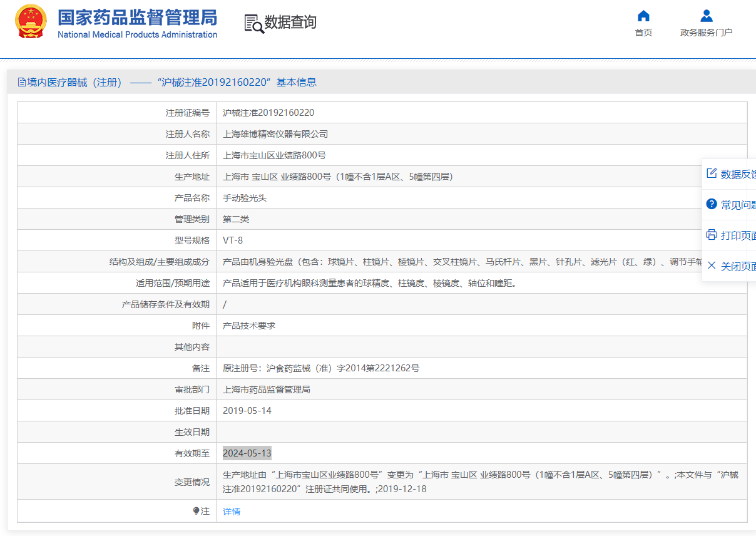
Task: Click the 产品储存条件及有效期 row label
Action: coord(166,304)
